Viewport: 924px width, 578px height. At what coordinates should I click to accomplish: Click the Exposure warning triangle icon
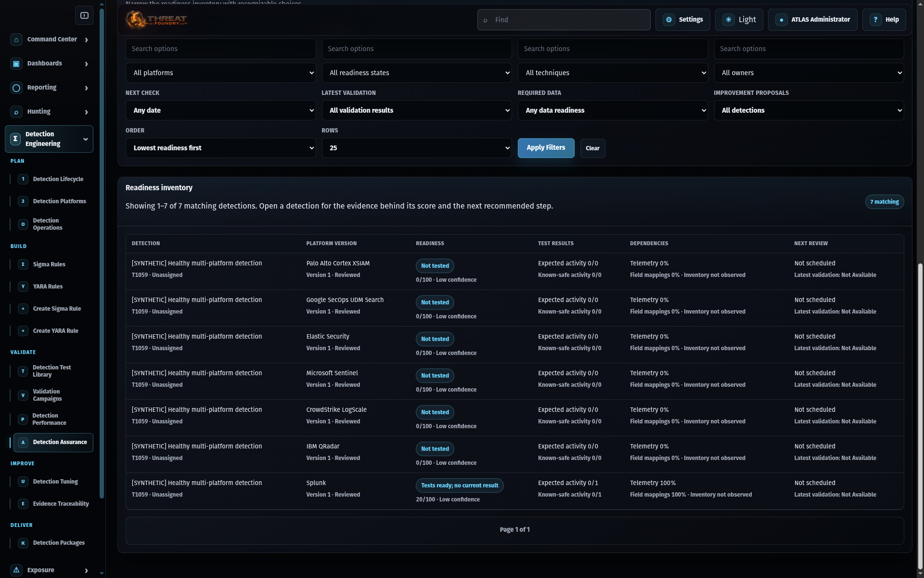pos(16,570)
